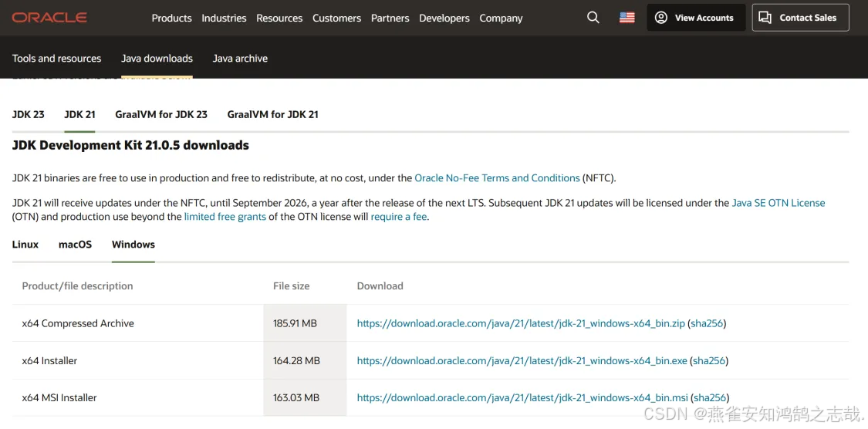This screenshot has width=868, height=429.
Task: Click the Oracle logo
Action: tap(49, 18)
